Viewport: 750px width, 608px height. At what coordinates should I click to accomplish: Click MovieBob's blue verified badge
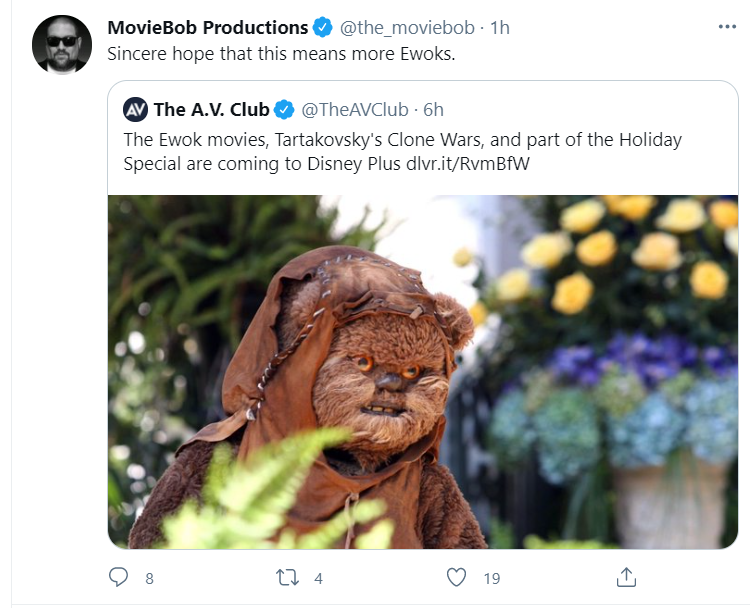coord(323,27)
